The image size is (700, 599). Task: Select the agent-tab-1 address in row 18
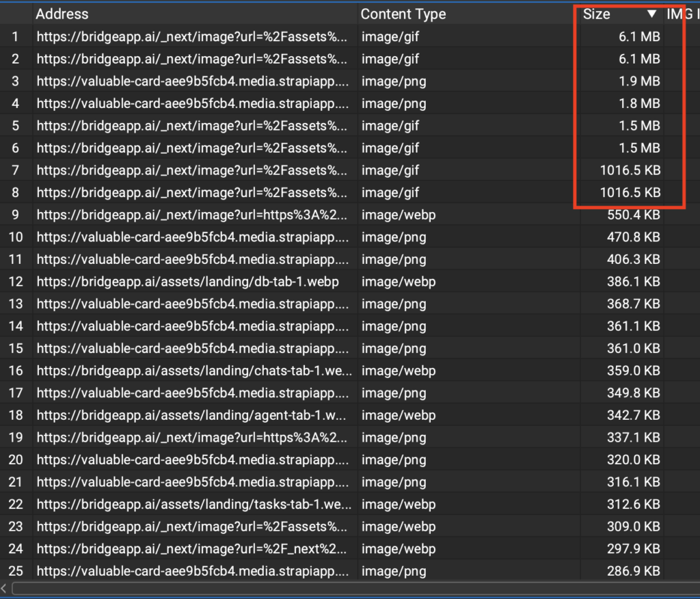coord(194,415)
